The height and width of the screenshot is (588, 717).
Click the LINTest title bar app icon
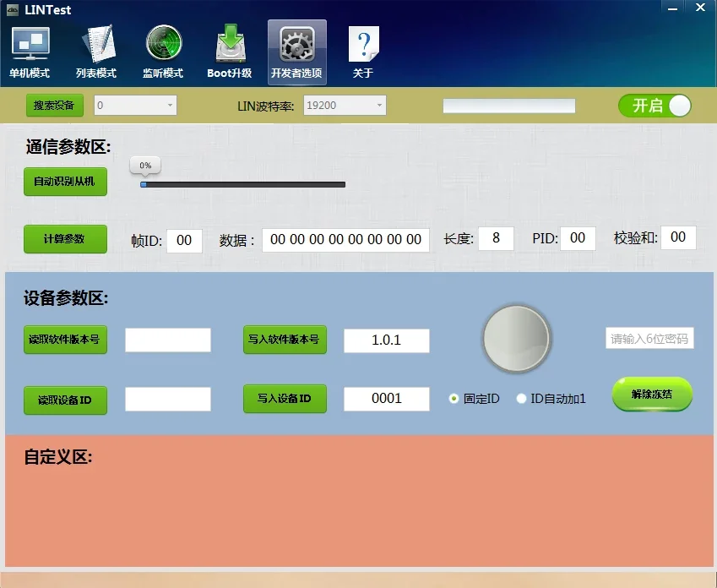point(13,9)
